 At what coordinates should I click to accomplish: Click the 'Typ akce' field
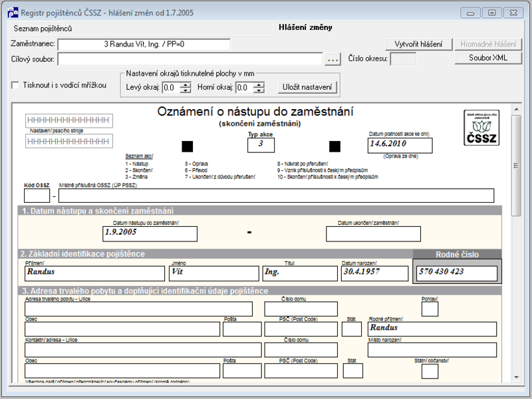(x=261, y=145)
